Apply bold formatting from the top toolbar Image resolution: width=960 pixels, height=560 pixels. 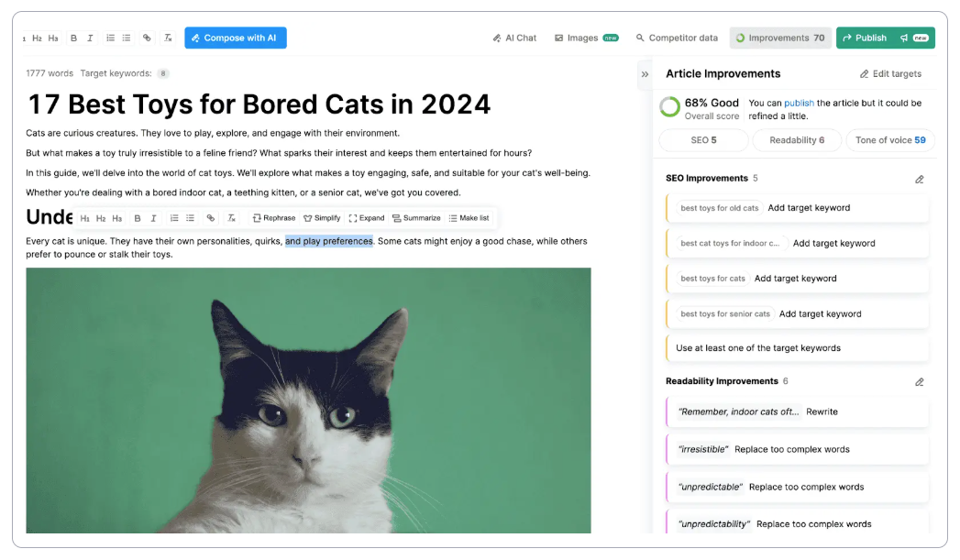[x=73, y=38]
